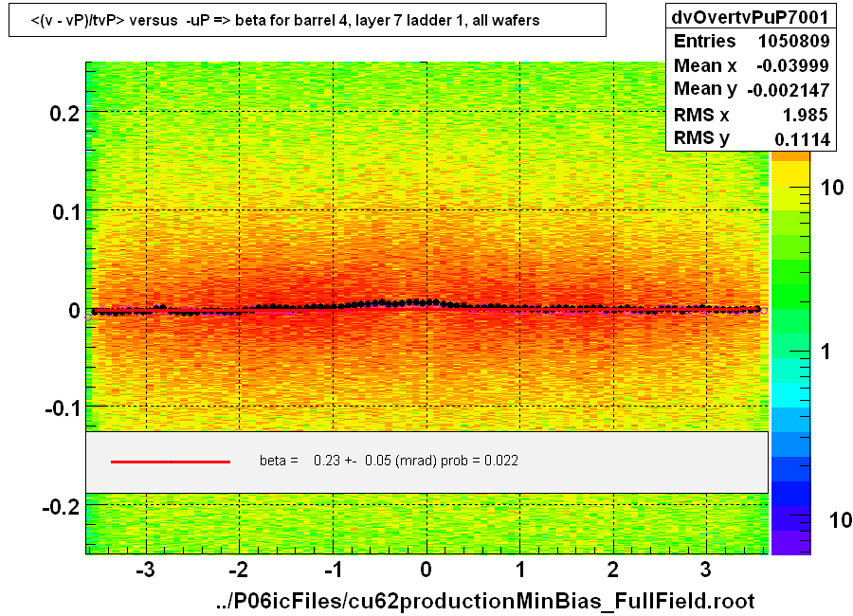
Task: Click the Mean x -0.03999 row
Action: click(752, 65)
